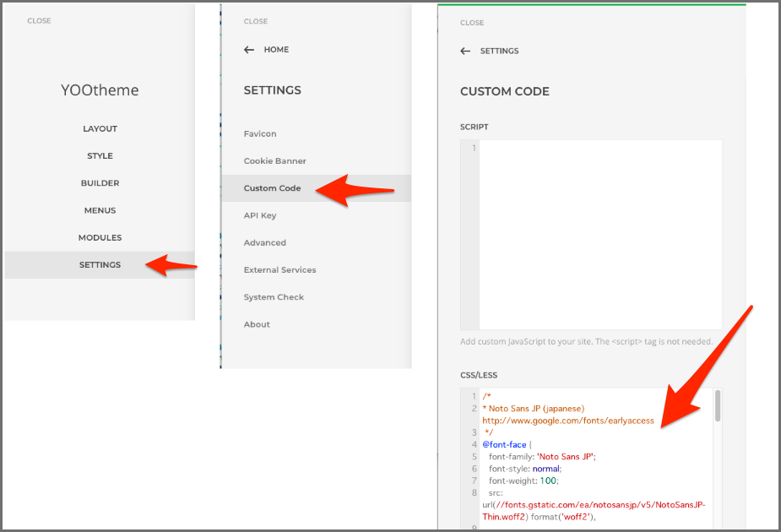Click inside the SCRIPT code editor
Screen dimensions: 781x532
599,234
